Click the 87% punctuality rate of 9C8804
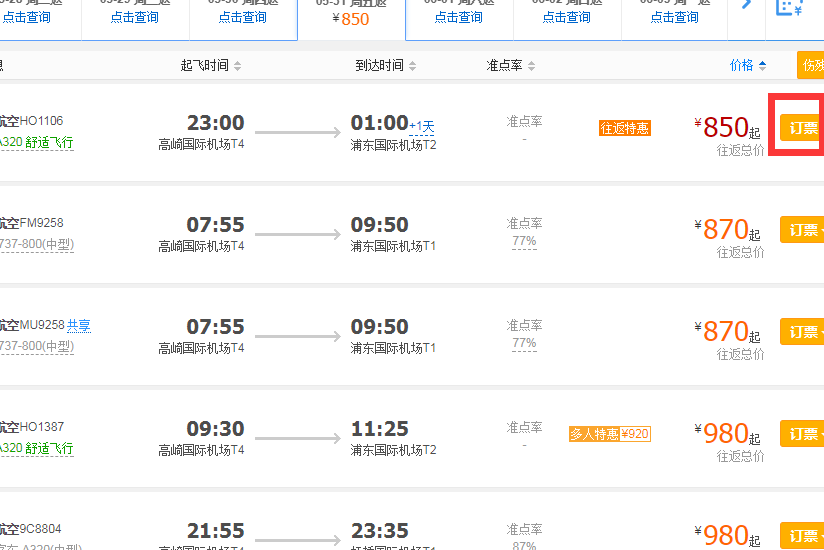Image resolution: width=824 pixels, height=550 pixels. (x=524, y=545)
